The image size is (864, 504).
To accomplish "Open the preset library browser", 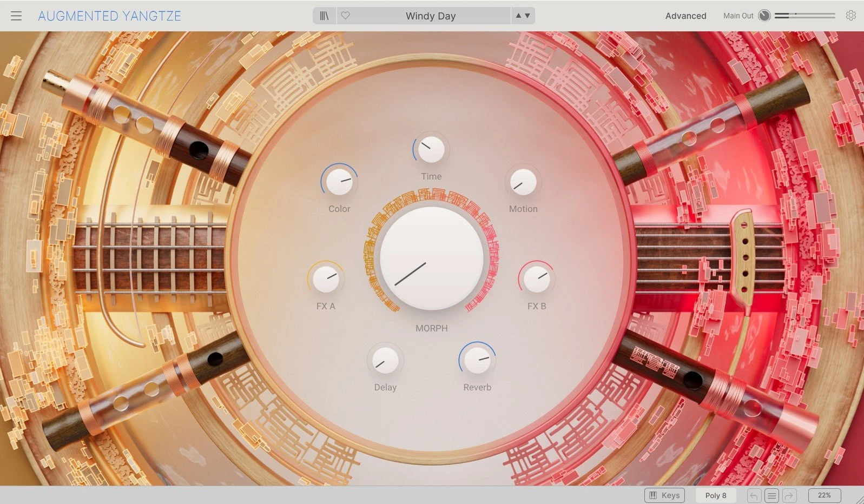I will point(325,16).
